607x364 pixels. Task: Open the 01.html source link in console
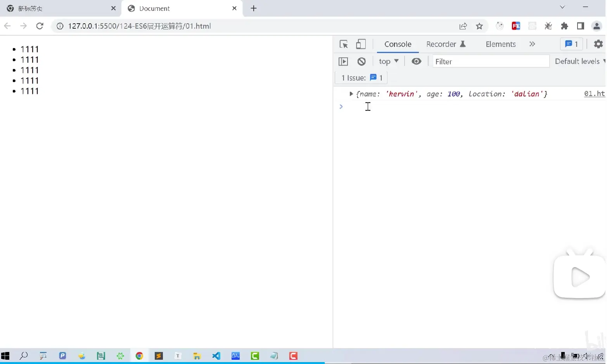click(595, 94)
